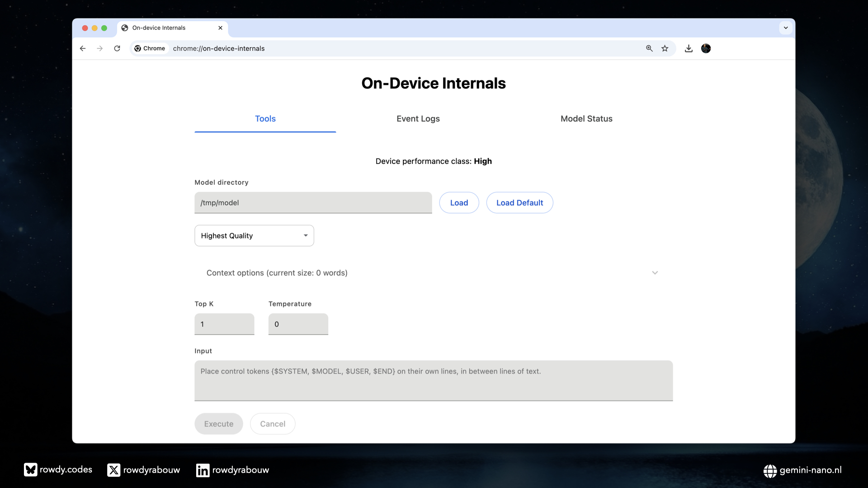
Task: Bookmark this page with the star icon
Action: (665, 48)
